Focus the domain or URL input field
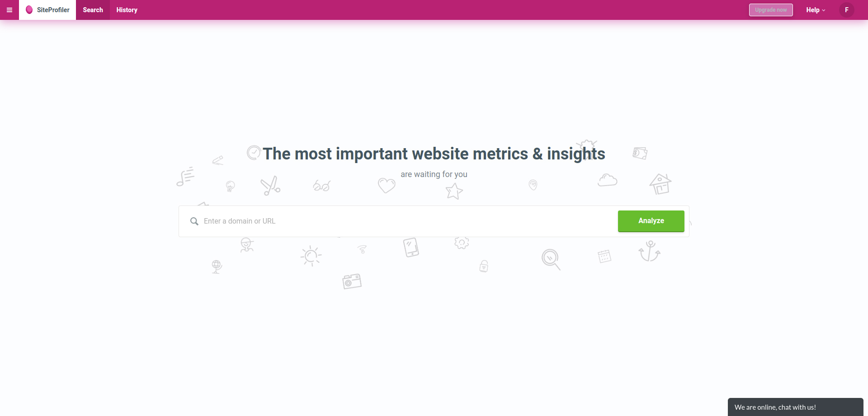The width and height of the screenshot is (868, 416). tap(407, 221)
